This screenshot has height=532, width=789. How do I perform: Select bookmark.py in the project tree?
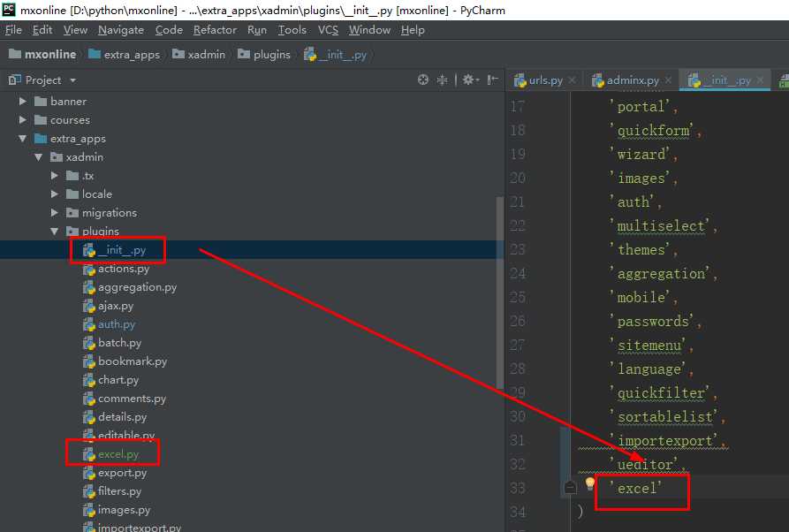pyautogui.click(x=125, y=361)
